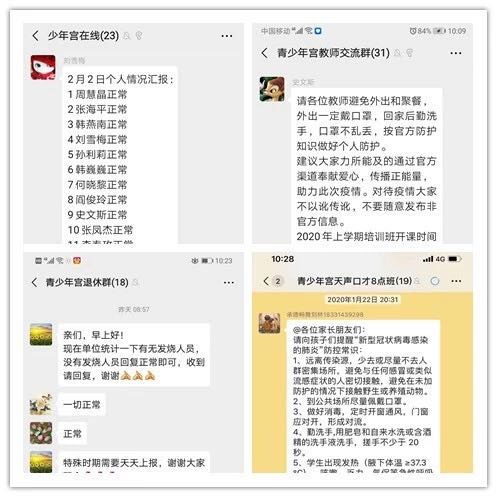Open three-dot menu in 天声口才8点班 chat

(x=456, y=281)
